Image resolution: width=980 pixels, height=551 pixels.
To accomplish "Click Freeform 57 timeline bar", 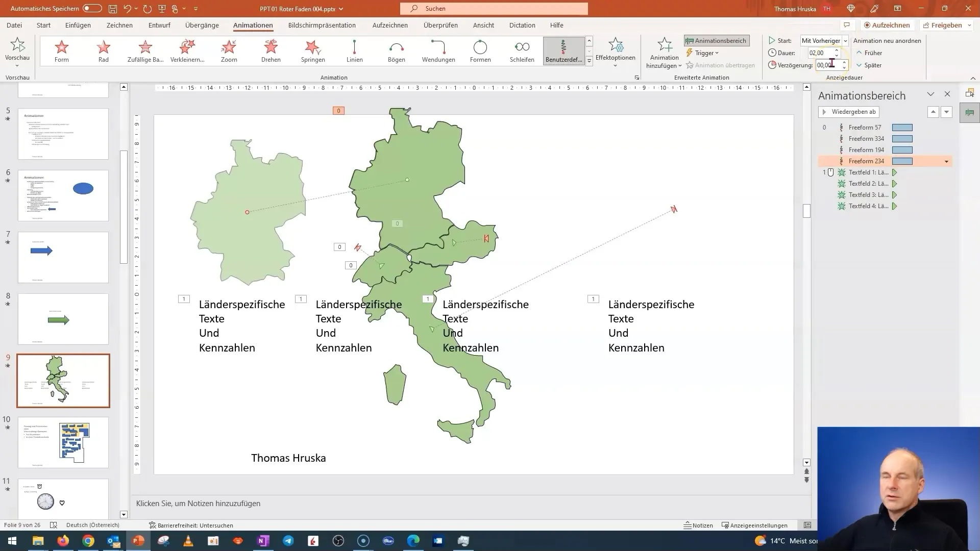I will 902,128.
